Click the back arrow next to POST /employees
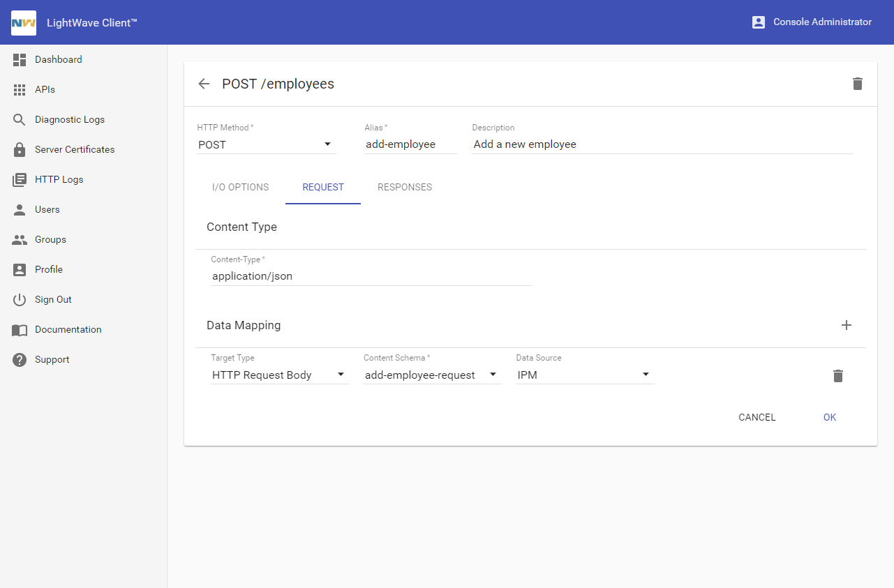Viewport: 894px width, 588px height. tap(204, 84)
